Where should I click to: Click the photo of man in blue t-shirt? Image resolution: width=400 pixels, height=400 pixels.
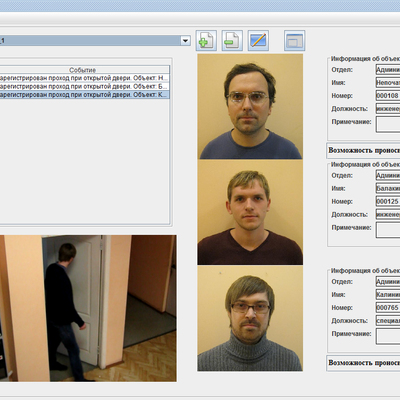coord(250,106)
